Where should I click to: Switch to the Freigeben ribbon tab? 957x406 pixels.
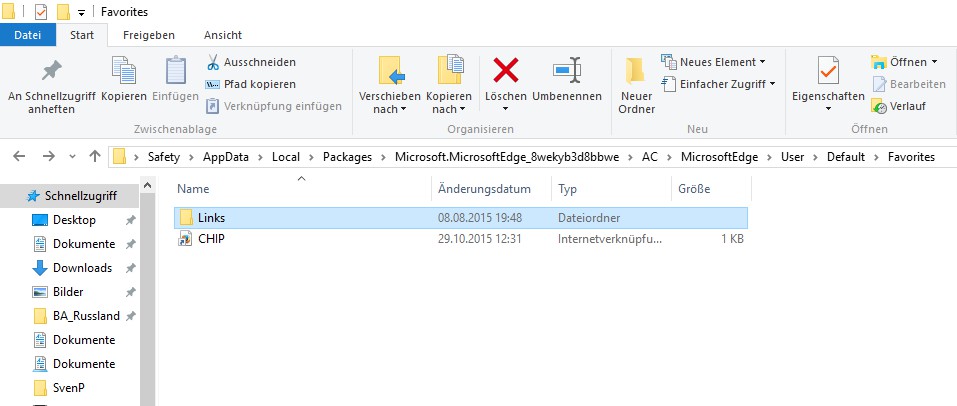tap(148, 35)
